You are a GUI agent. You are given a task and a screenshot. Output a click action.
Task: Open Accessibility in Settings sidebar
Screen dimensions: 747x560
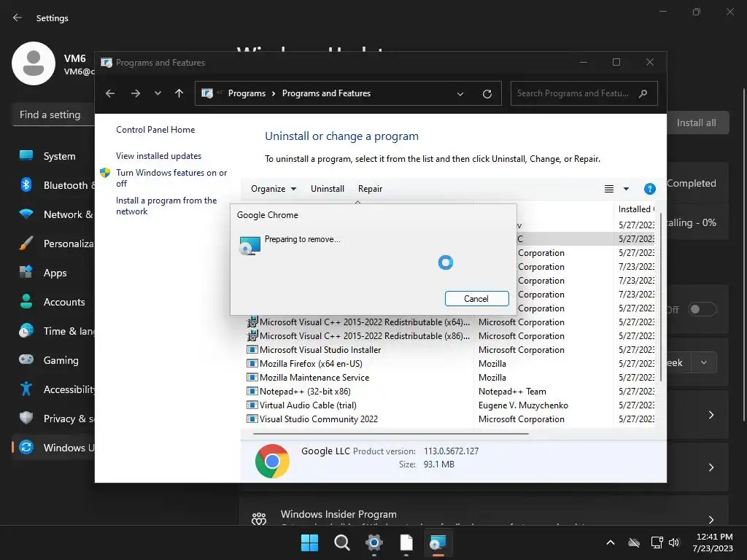pyautogui.click(x=53, y=389)
